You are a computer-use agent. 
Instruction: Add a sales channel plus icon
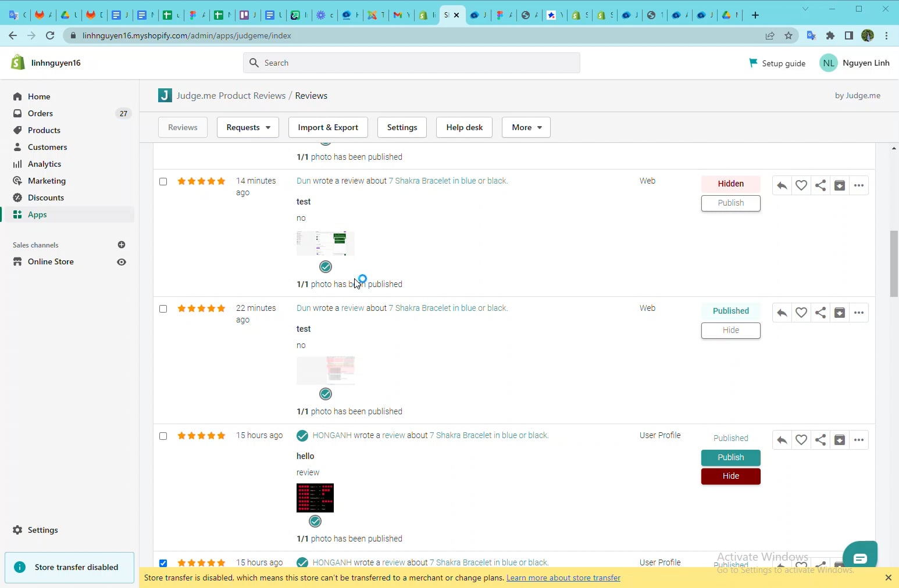click(x=122, y=245)
